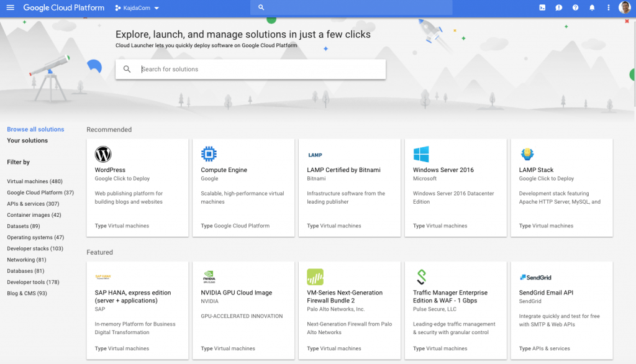Open the Compute Engine title
636x364 pixels.
tap(224, 170)
